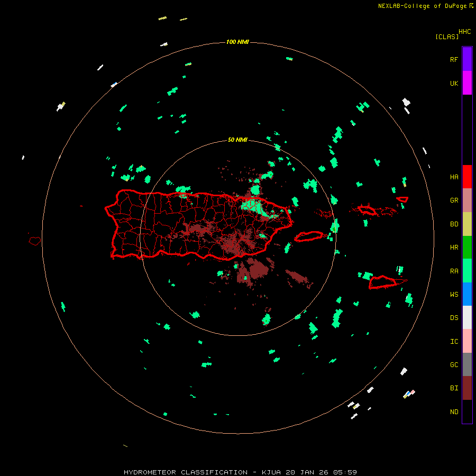Click the WS legend label

tap(454, 295)
